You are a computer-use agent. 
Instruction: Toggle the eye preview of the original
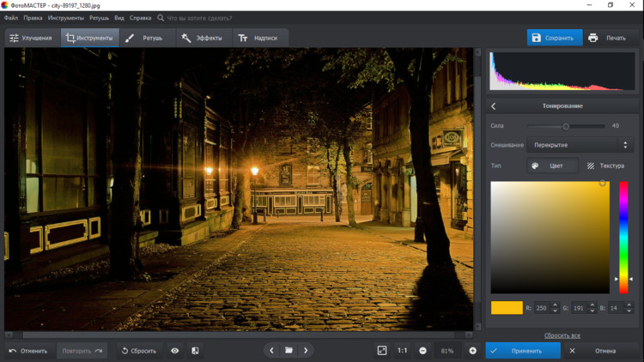click(174, 351)
